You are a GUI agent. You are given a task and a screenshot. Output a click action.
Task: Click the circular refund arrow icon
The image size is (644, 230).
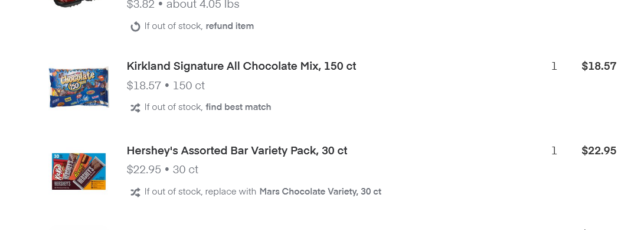[135, 27]
